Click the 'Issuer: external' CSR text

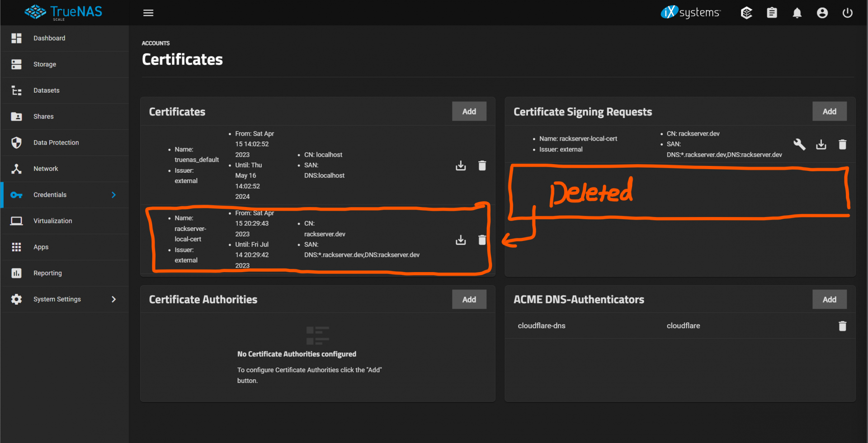561,149
